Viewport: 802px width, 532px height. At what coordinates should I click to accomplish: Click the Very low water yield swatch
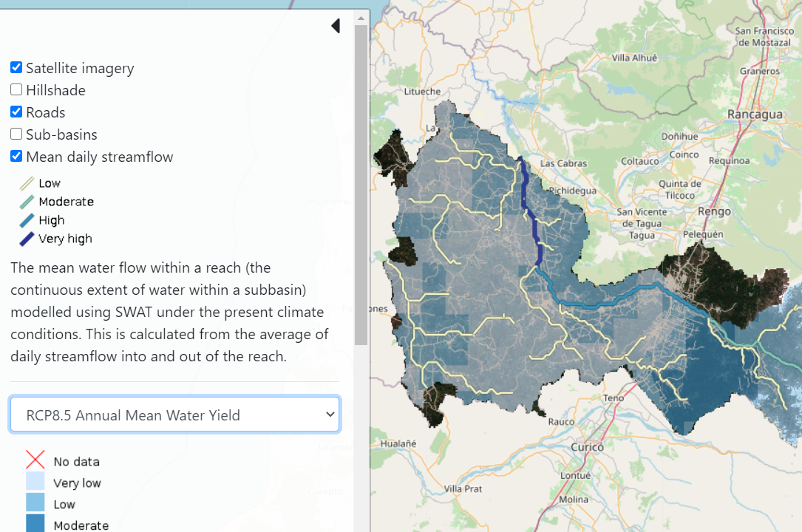[35, 482]
